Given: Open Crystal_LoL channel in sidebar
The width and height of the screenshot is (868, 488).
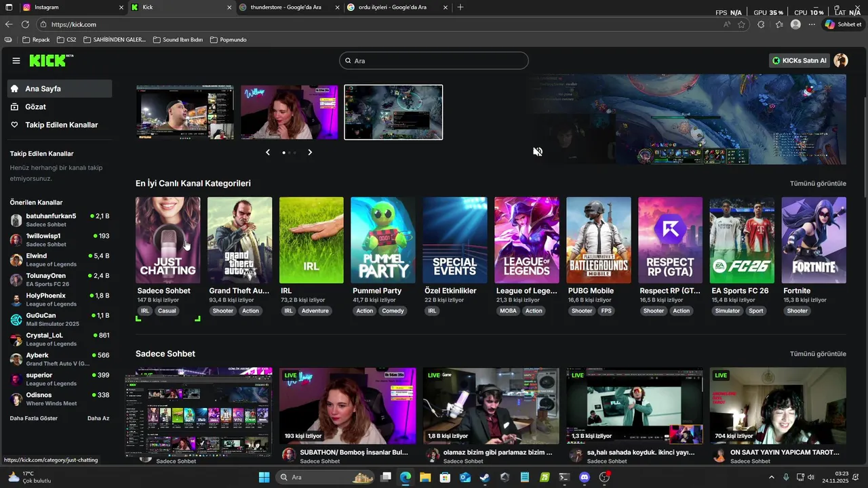Looking at the screenshot, I should click(60, 340).
